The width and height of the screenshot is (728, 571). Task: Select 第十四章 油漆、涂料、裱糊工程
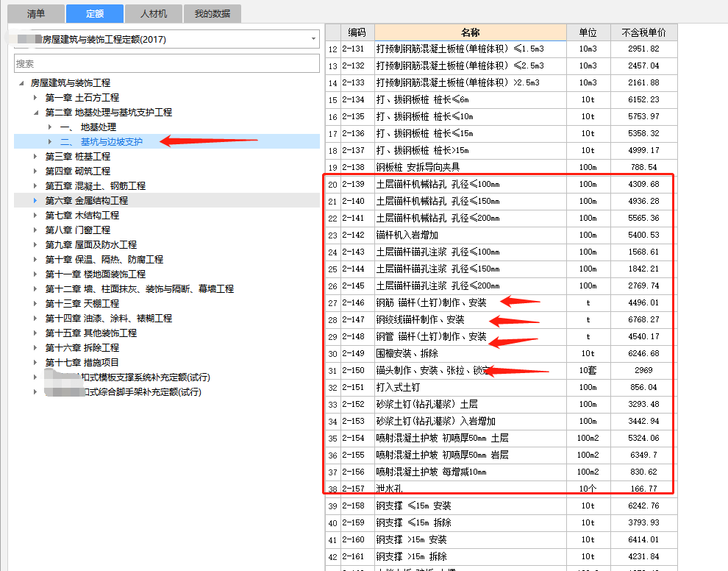coord(109,319)
